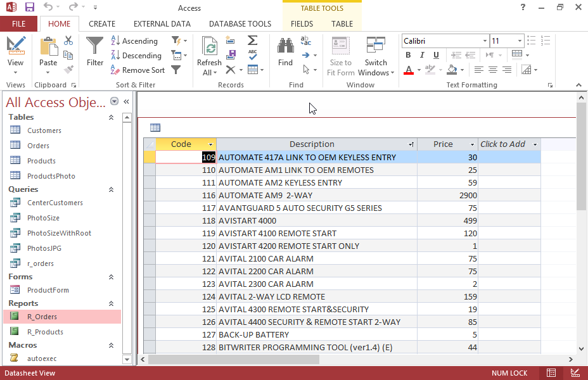This screenshot has height=380, width=588.
Task: Toggle Italic formatting
Action: 422,55
